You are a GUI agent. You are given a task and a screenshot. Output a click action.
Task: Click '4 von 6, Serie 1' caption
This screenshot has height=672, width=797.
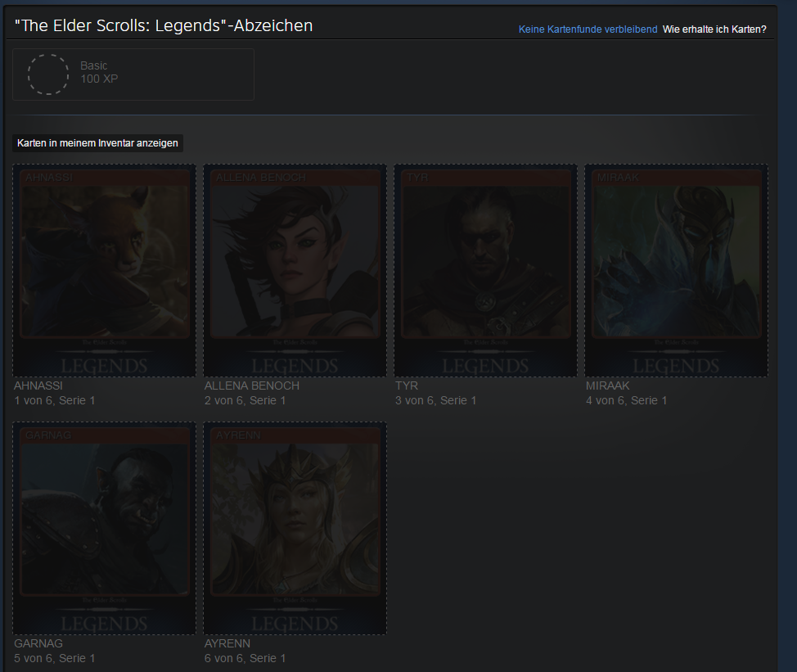click(x=627, y=400)
